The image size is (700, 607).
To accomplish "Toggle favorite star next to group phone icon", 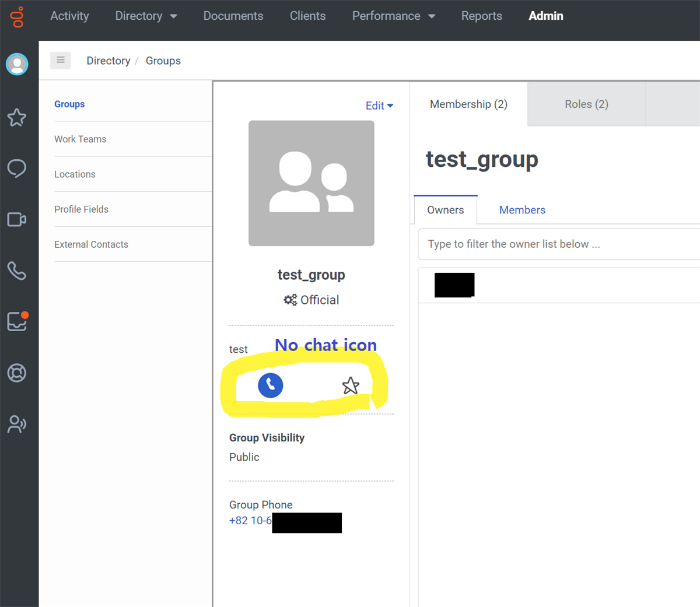I will [351, 385].
